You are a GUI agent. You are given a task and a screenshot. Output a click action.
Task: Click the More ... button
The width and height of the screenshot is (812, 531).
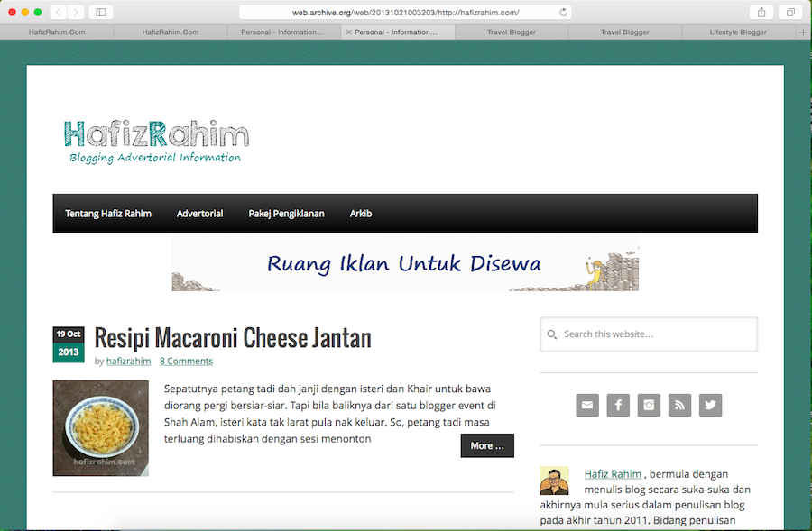tap(487, 445)
